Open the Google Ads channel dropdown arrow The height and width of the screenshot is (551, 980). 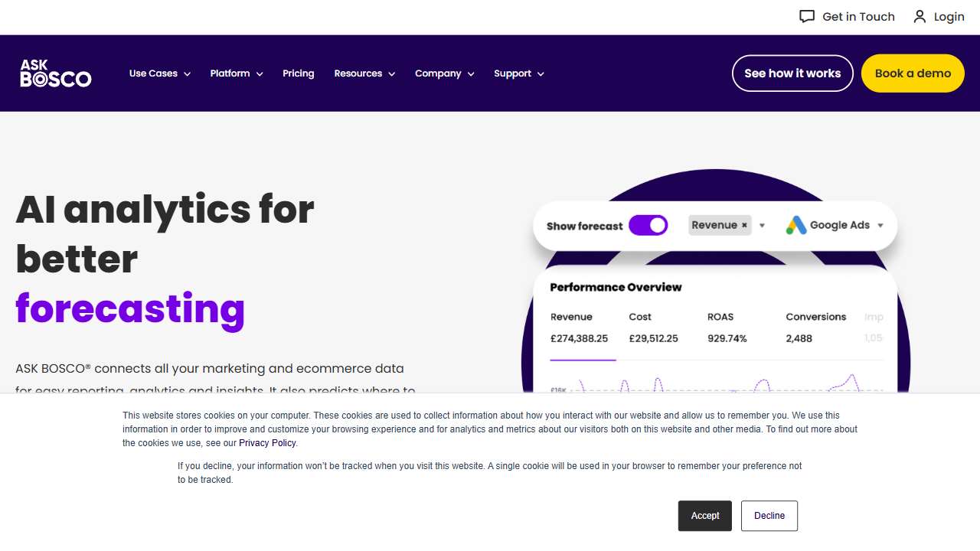click(880, 226)
